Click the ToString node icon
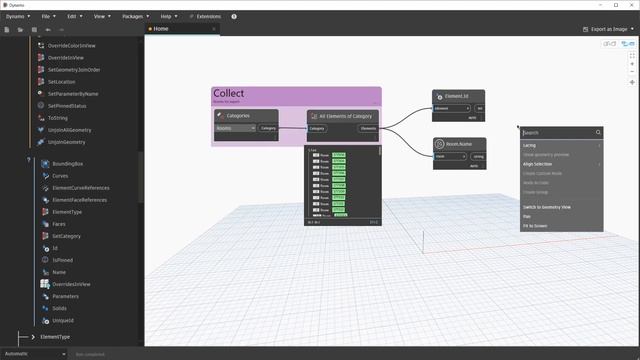The width and height of the screenshot is (640, 360). click(x=41, y=118)
